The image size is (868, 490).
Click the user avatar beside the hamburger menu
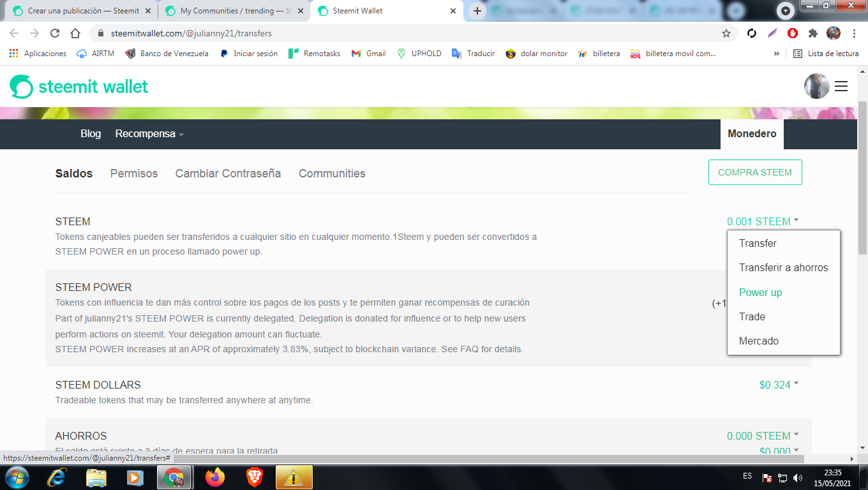pos(816,86)
